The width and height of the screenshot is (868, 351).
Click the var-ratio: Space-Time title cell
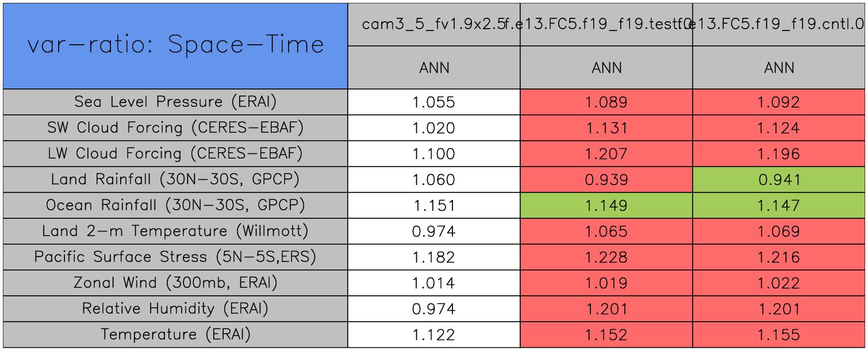(175, 46)
